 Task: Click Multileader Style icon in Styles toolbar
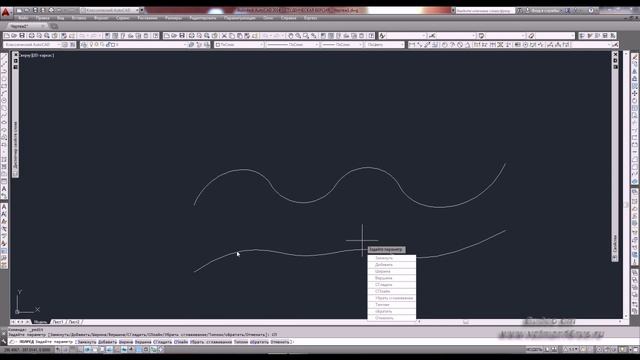(x=531, y=36)
